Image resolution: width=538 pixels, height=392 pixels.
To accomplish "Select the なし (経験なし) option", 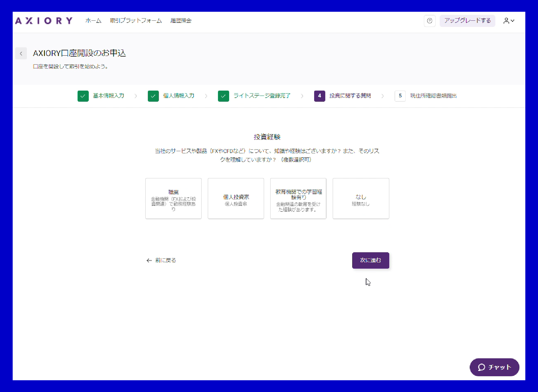I will pyautogui.click(x=361, y=198).
